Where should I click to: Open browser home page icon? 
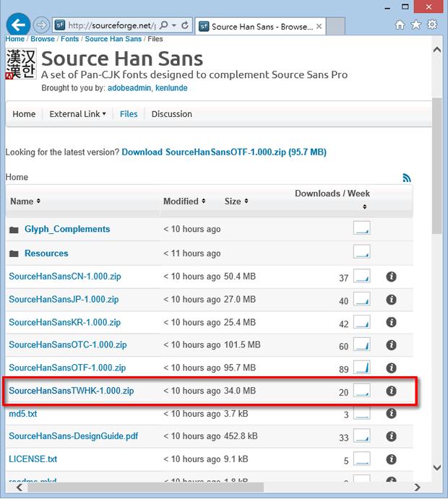click(400, 25)
